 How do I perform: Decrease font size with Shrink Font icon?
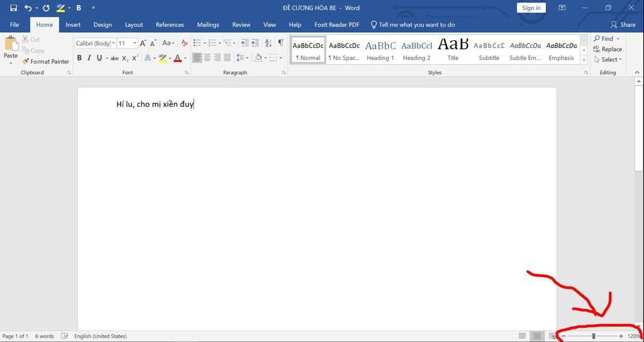click(x=153, y=43)
